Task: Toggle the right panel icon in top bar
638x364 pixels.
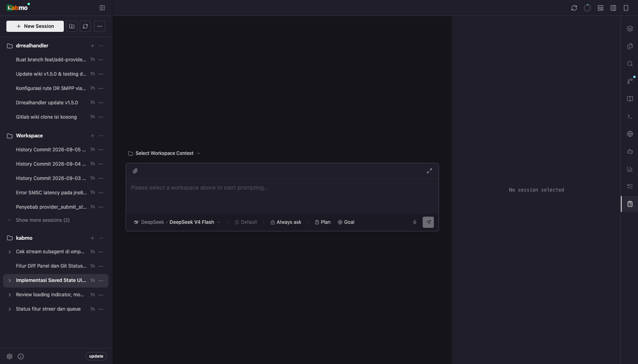Action: click(613, 8)
